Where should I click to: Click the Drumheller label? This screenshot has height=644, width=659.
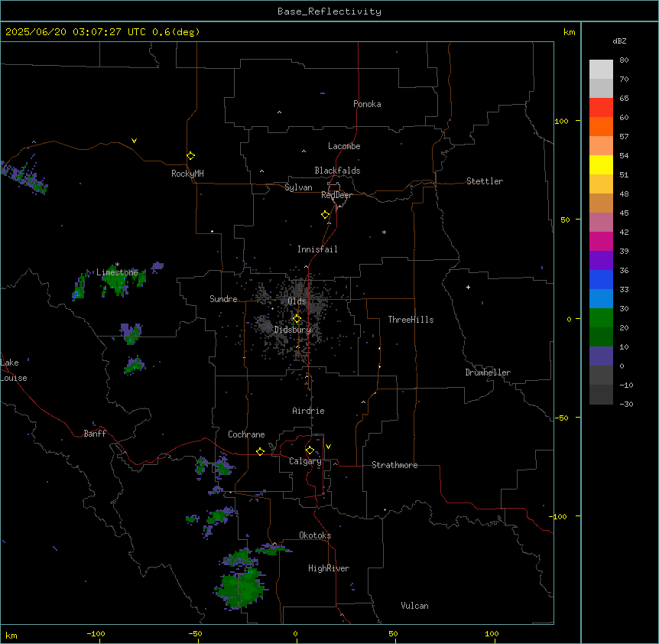coord(488,372)
